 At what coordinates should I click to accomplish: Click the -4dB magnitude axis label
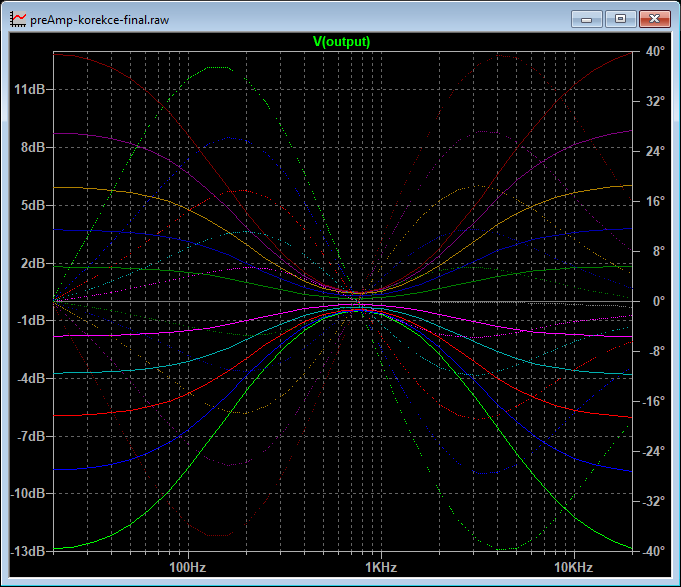tap(31, 378)
